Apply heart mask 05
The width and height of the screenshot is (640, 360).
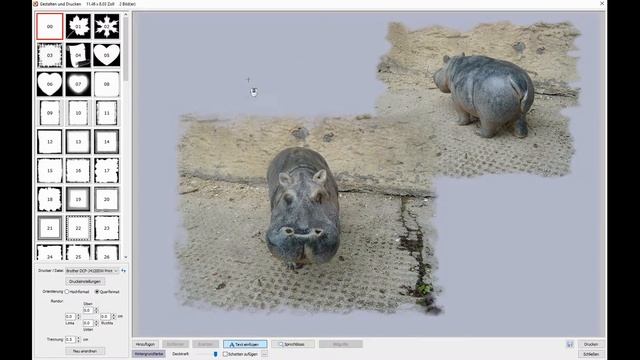[107, 55]
